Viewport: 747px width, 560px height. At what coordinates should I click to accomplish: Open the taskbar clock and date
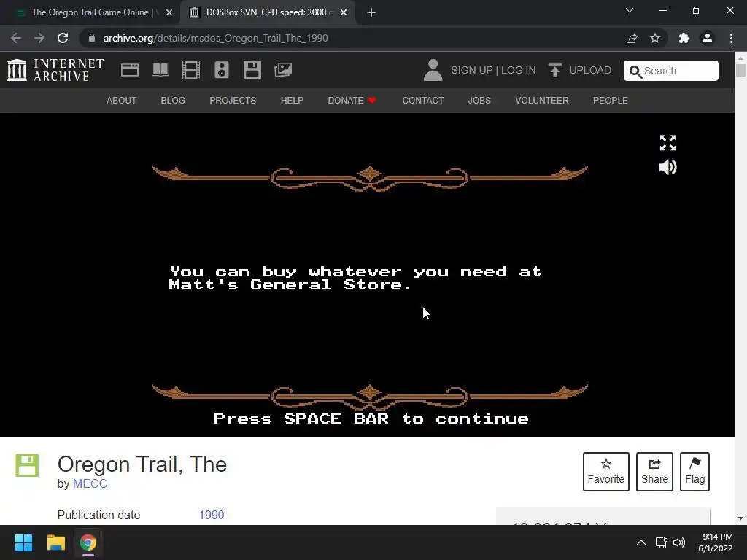tap(716, 542)
